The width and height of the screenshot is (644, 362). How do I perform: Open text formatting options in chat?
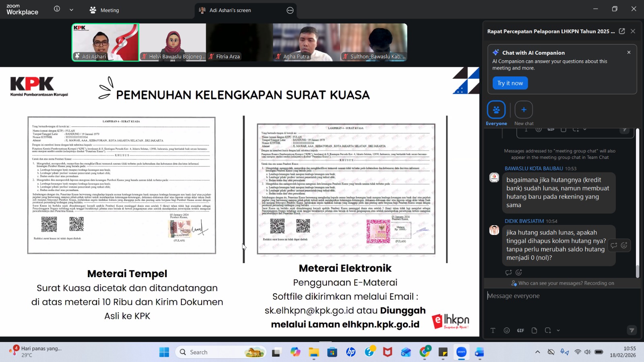(x=493, y=330)
